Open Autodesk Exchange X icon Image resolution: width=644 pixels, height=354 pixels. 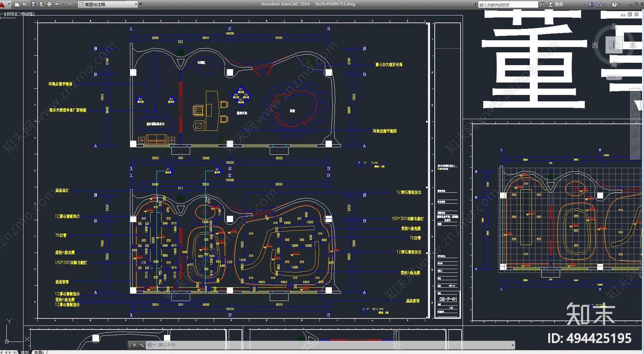pos(591,4)
